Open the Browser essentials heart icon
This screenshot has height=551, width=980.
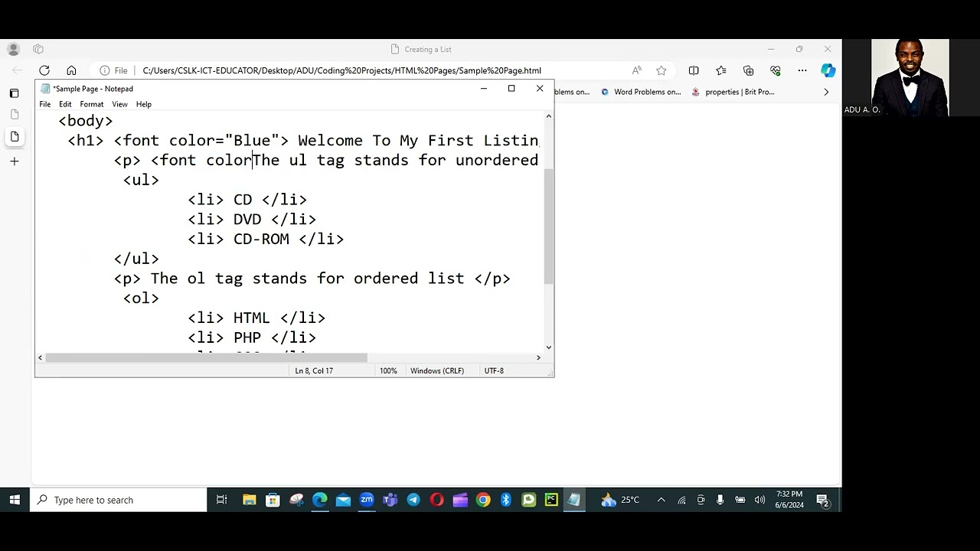pos(776,70)
